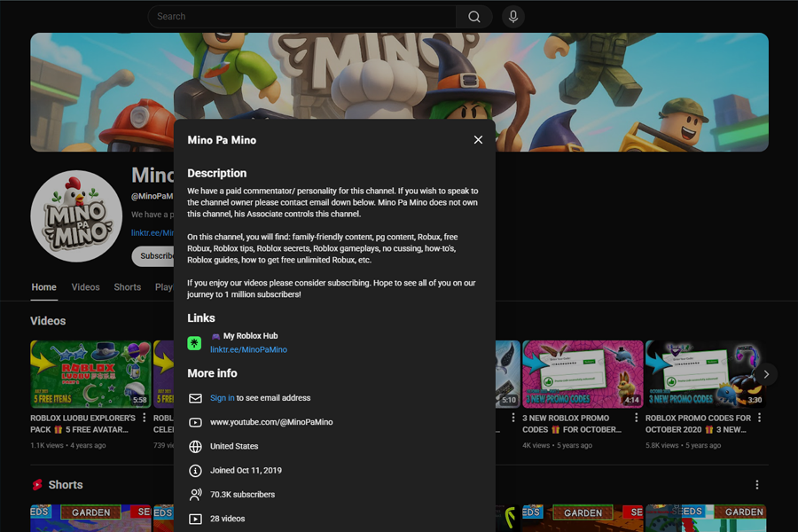798x532 pixels.
Task: Open the three-dot menu beside the Shorts section
Action: pos(756,484)
